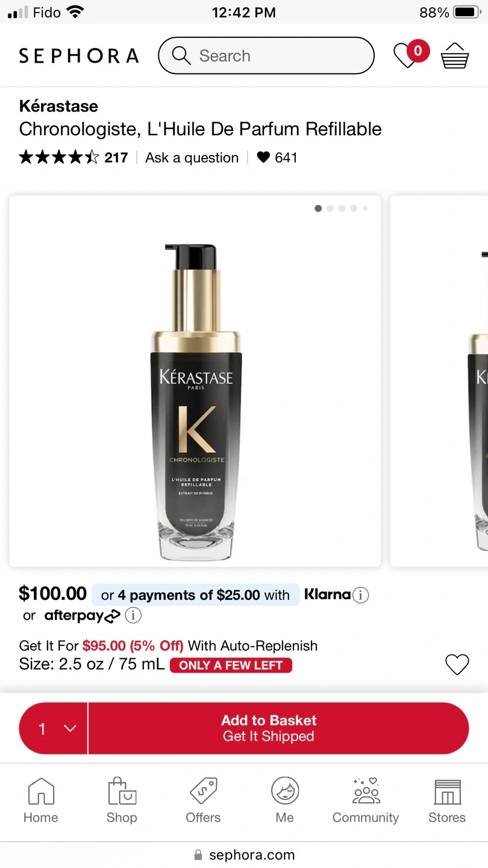Viewport: 488px width, 868px height.
Task: Switch to the Shop tab
Action: [122, 799]
